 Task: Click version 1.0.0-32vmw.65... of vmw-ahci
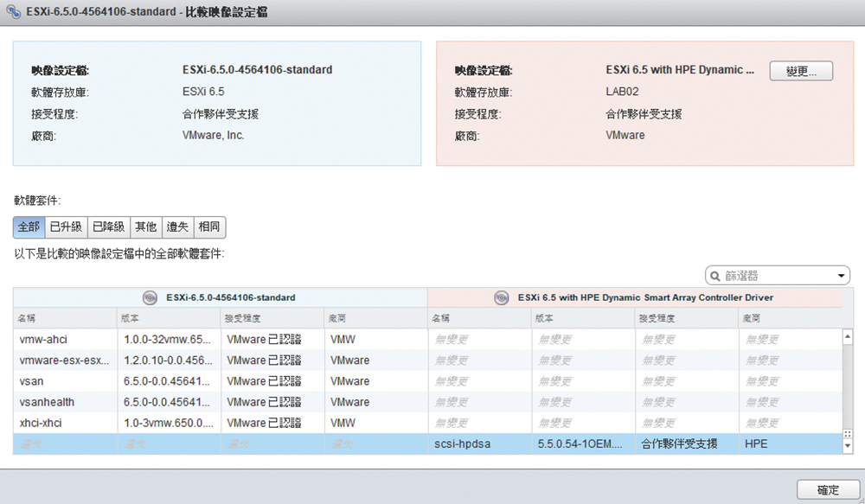(169, 340)
